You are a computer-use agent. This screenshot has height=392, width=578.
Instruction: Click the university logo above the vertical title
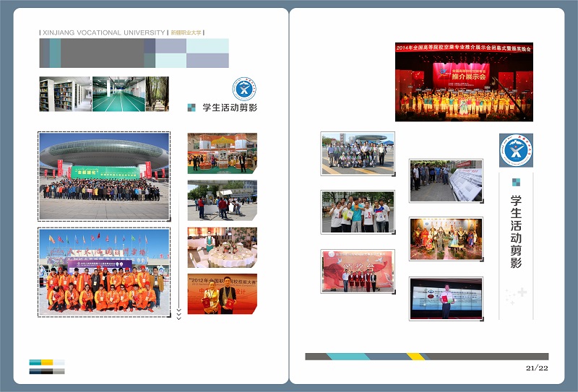[x=515, y=152]
